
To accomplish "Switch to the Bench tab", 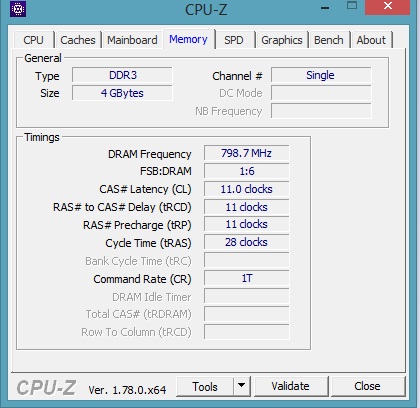I will tap(329, 40).
